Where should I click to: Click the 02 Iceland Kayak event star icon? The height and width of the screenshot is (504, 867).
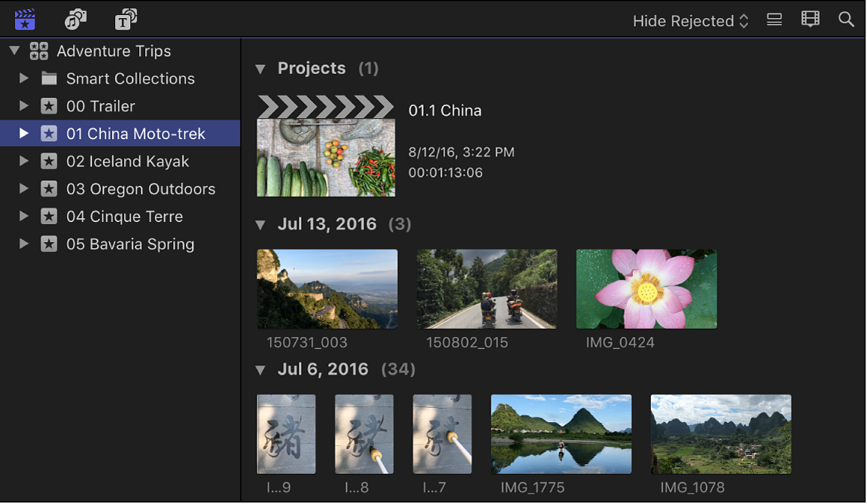(x=49, y=161)
